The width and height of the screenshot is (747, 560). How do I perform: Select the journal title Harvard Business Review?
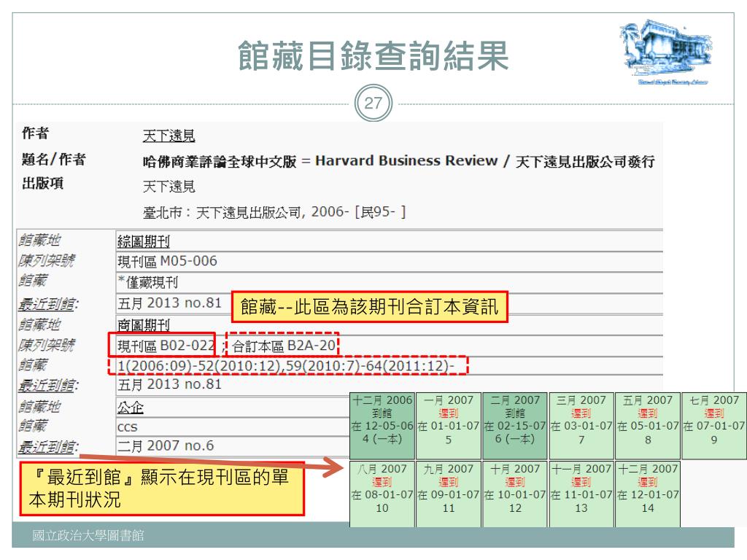pos(406,161)
